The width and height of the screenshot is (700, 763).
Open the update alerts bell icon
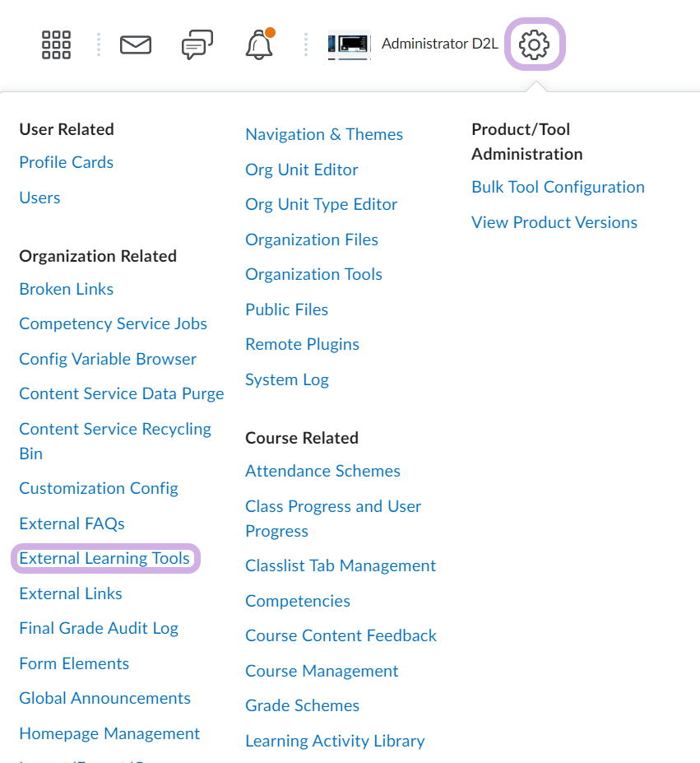(x=259, y=44)
